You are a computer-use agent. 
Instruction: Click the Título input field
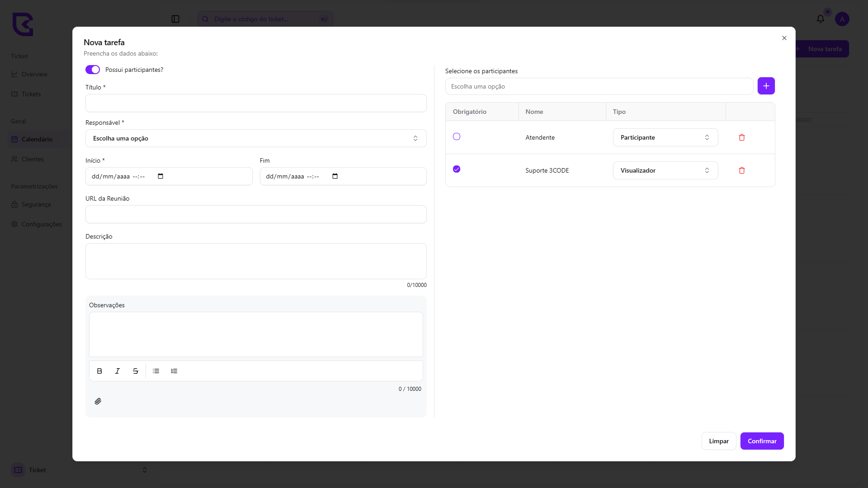(255, 103)
